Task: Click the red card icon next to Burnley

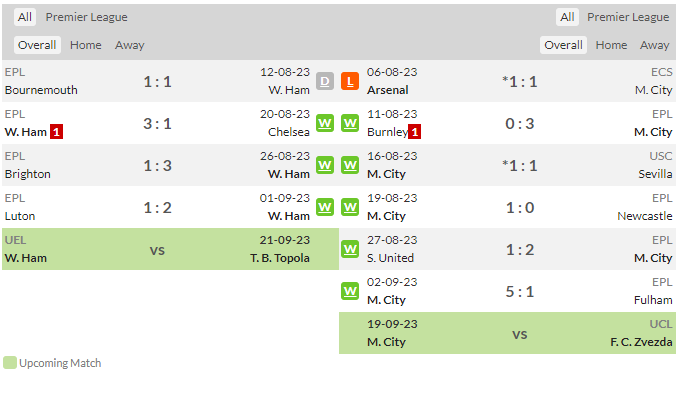Action: pos(414,132)
